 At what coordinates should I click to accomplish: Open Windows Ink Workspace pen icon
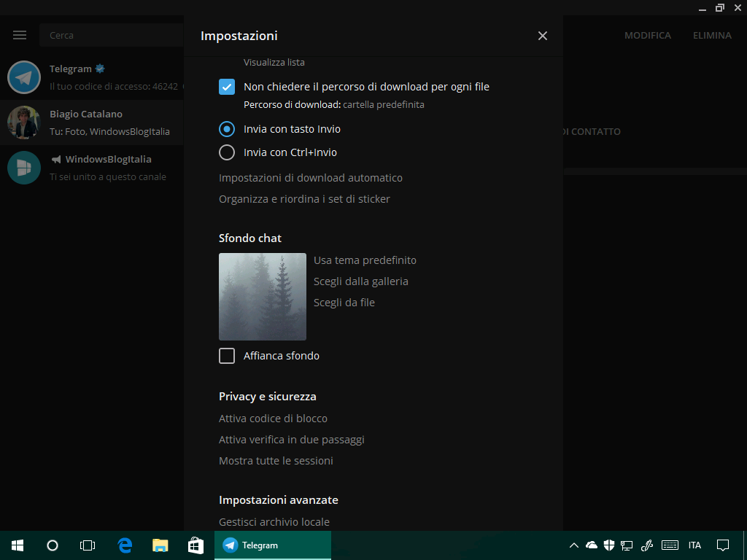click(x=646, y=545)
